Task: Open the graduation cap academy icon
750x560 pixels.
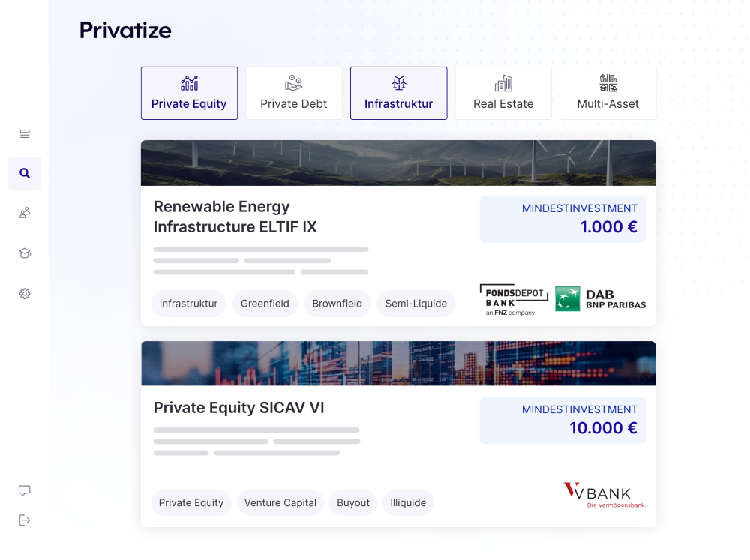Action: 25,253
